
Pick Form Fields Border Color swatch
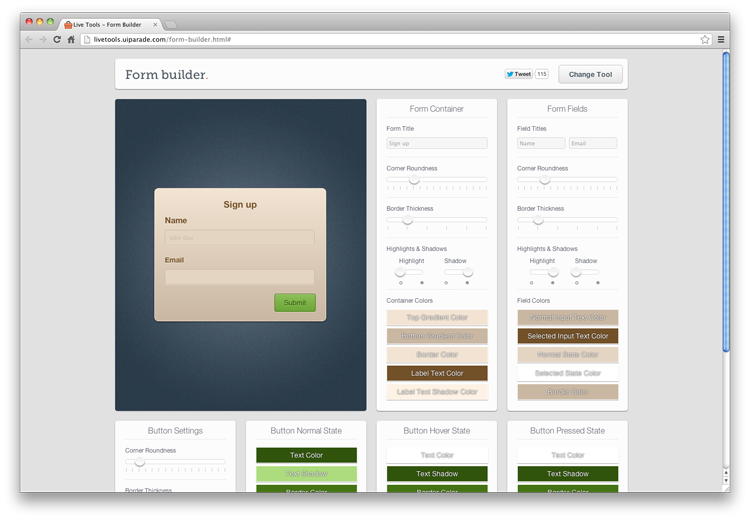[567, 392]
